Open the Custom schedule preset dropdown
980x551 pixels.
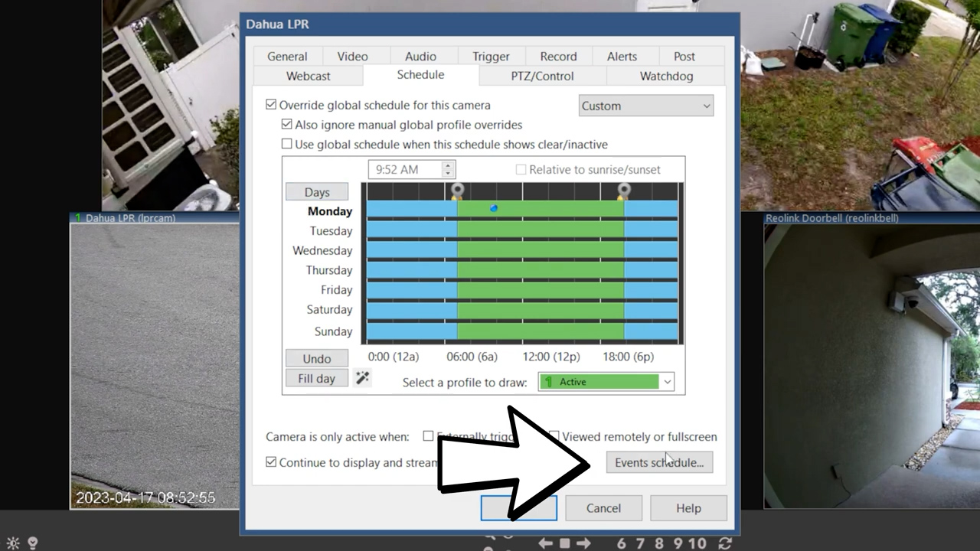point(646,106)
